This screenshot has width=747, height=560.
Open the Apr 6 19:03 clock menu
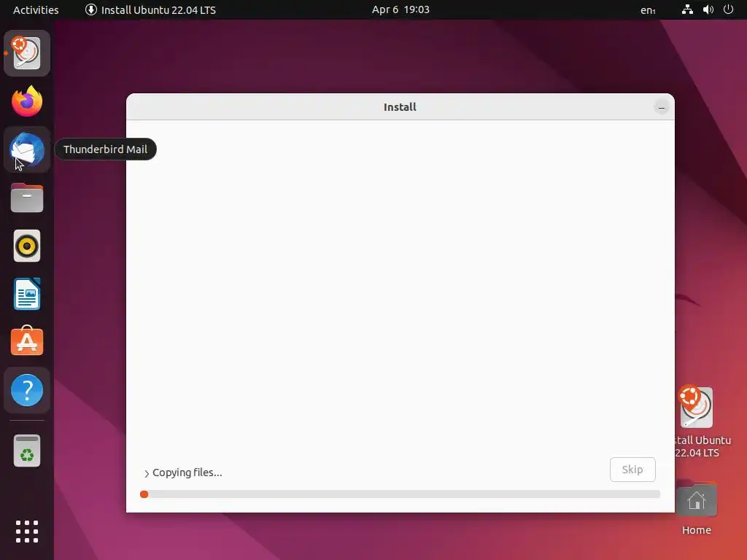point(400,9)
